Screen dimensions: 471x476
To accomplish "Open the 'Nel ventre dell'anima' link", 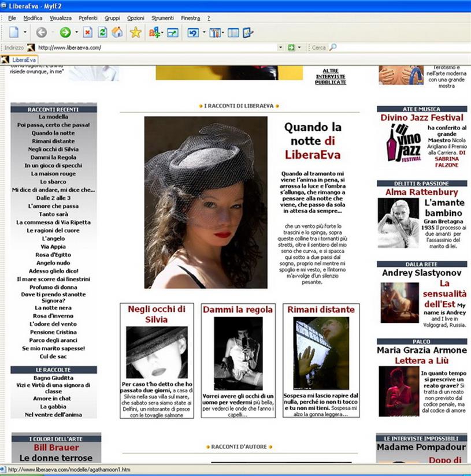I will tap(53, 415).
